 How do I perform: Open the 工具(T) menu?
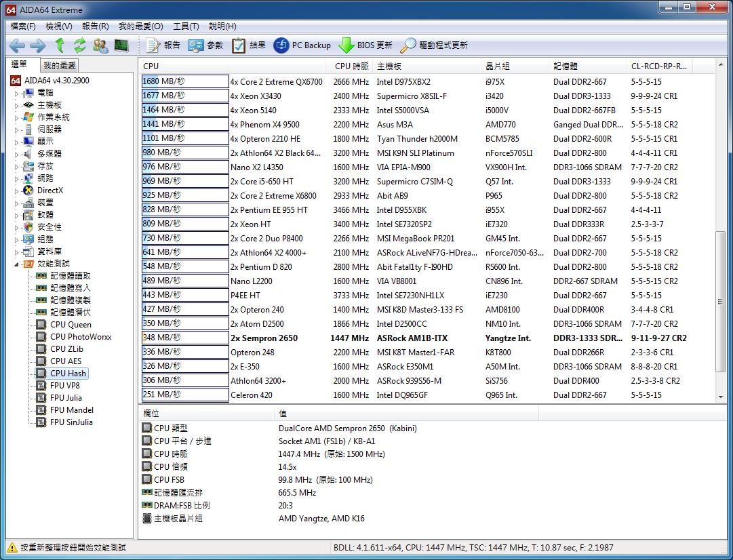(186, 26)
